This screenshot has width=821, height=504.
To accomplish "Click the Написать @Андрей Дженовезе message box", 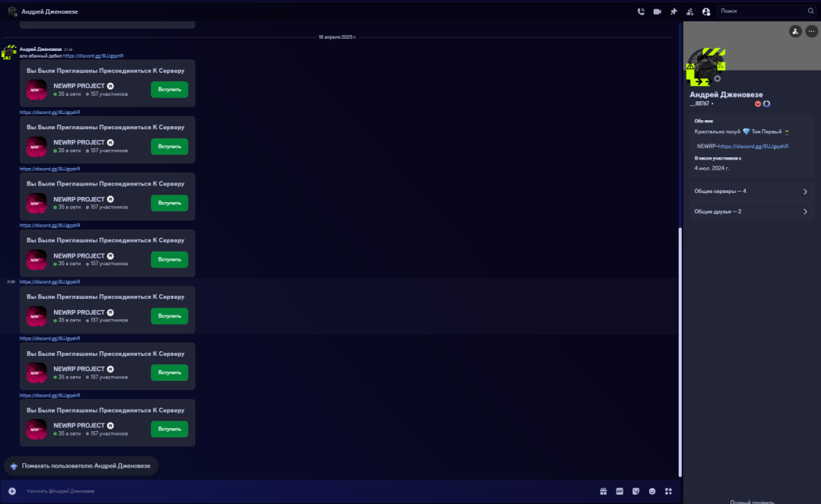I will tap(309, 491).
